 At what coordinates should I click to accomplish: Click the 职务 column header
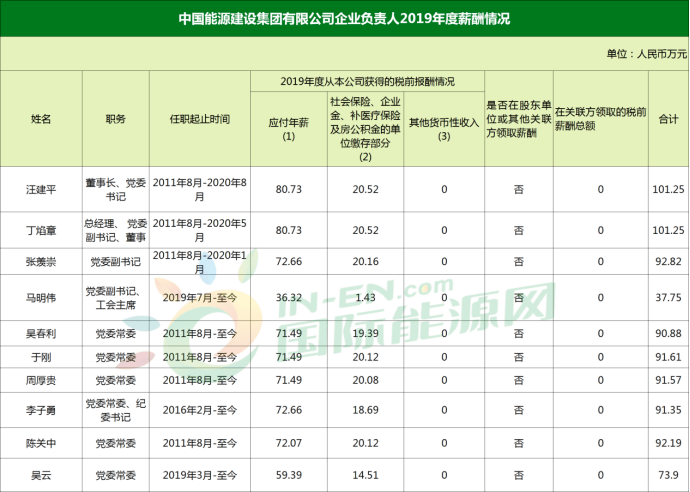(116, 119)
